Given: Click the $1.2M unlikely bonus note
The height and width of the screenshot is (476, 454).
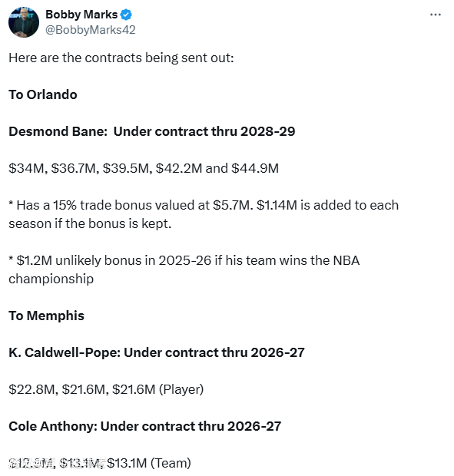Looking at the screenshot, I should (184, 260).
